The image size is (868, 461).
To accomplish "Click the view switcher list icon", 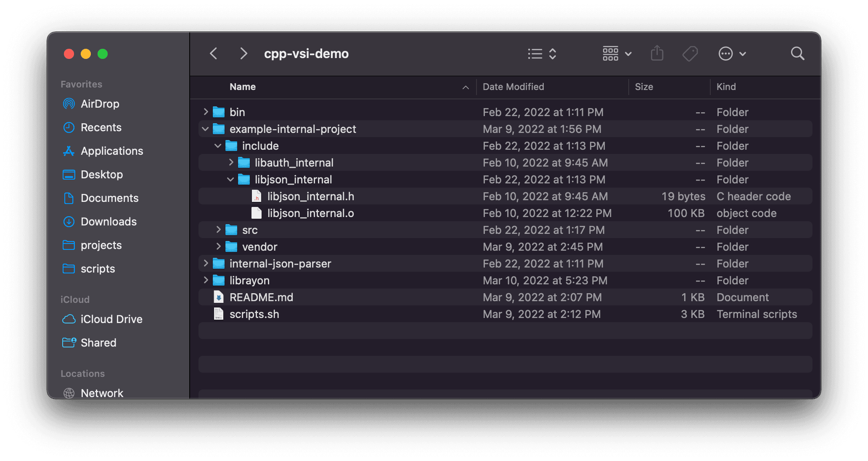I will [x=535, y=53].
